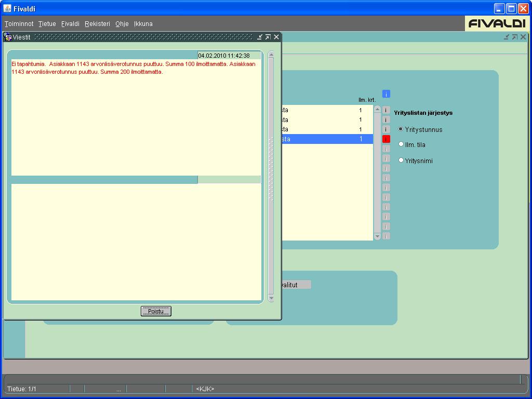Maximize the main Fivaldi window
532x399 pixels.
click(511, 8)
